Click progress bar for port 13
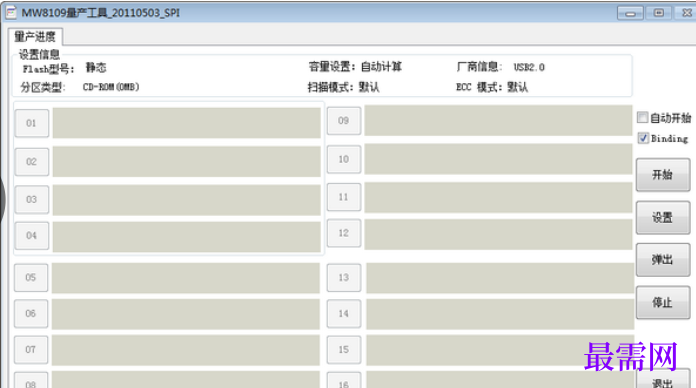 click(500, 278)
